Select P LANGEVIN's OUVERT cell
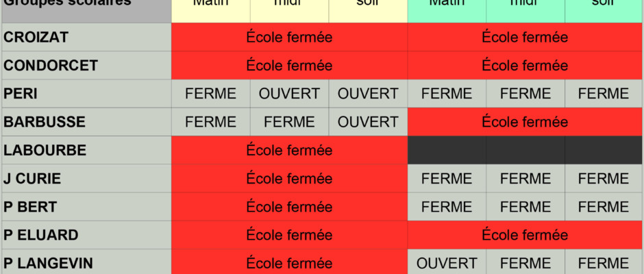Viewport: 644px width, 274px height. (x=447, y=263)
